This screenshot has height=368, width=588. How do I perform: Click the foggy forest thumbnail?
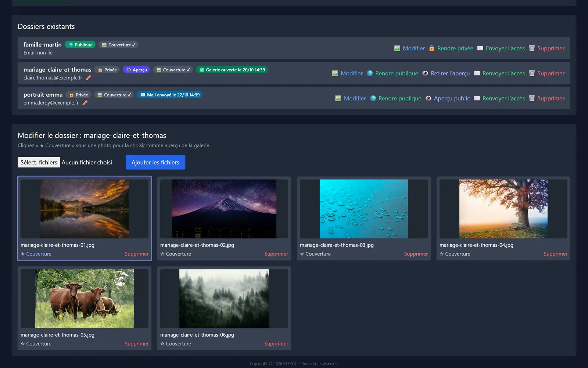224,298
